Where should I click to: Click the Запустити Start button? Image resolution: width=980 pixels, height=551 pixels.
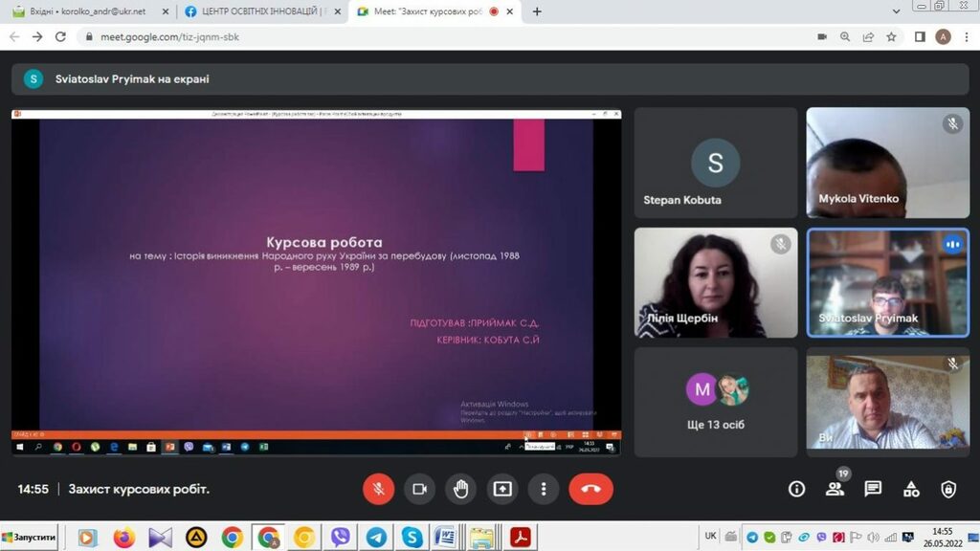tap(29, 538)
